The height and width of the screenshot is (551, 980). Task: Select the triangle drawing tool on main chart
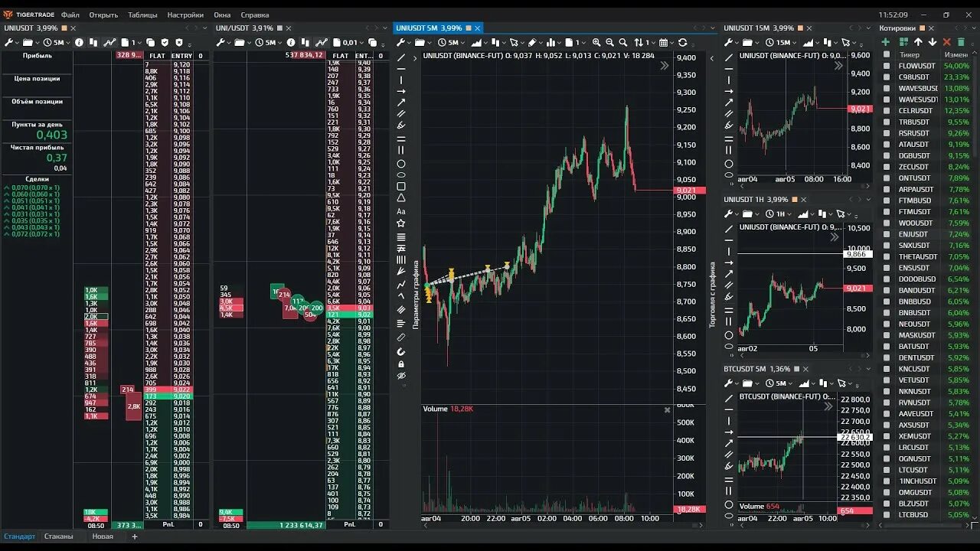(401, 198)
